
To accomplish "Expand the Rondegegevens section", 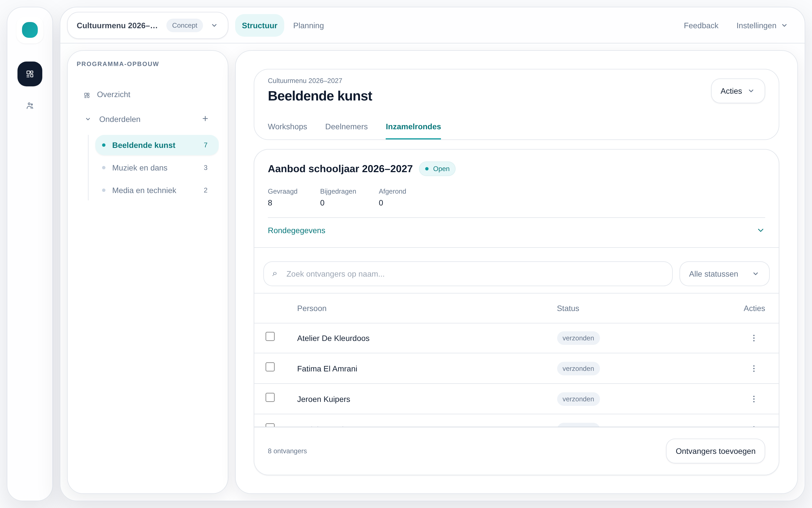I will click(x=517, y=231).
